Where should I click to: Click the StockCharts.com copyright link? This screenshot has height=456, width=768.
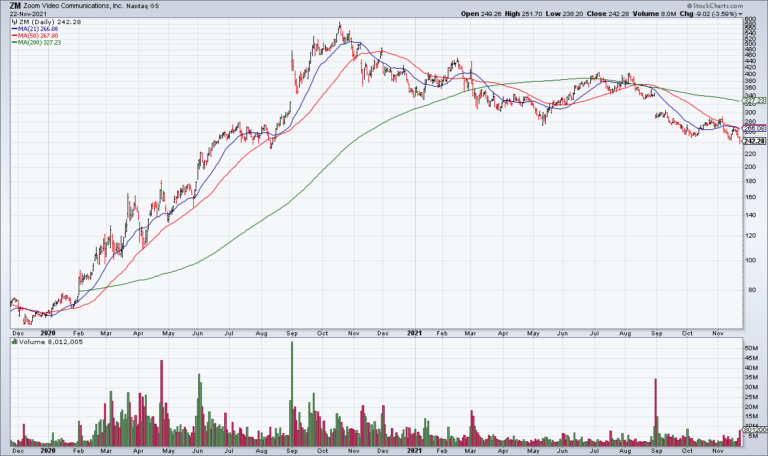pyautogui.click(x=715, y=6)
